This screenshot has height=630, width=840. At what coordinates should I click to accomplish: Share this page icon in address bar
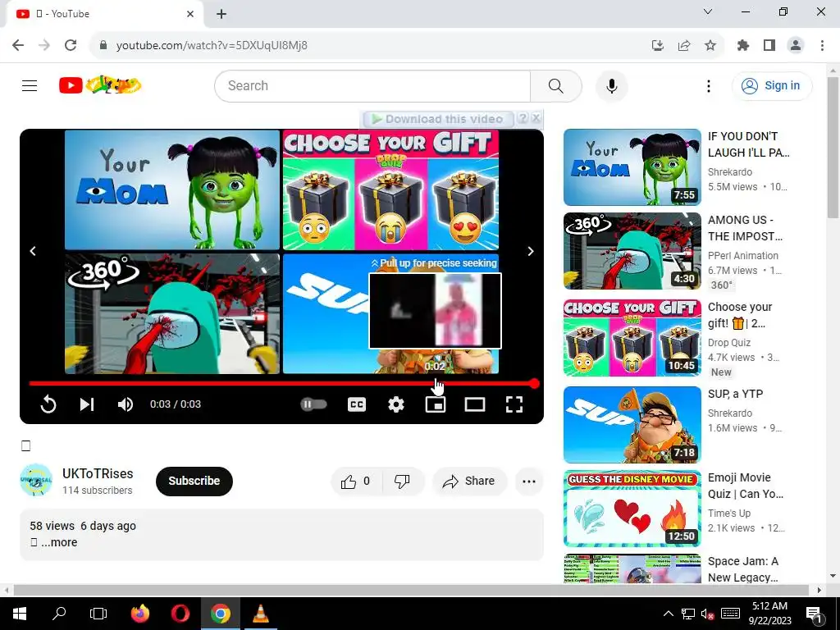(x=684, y=46)
